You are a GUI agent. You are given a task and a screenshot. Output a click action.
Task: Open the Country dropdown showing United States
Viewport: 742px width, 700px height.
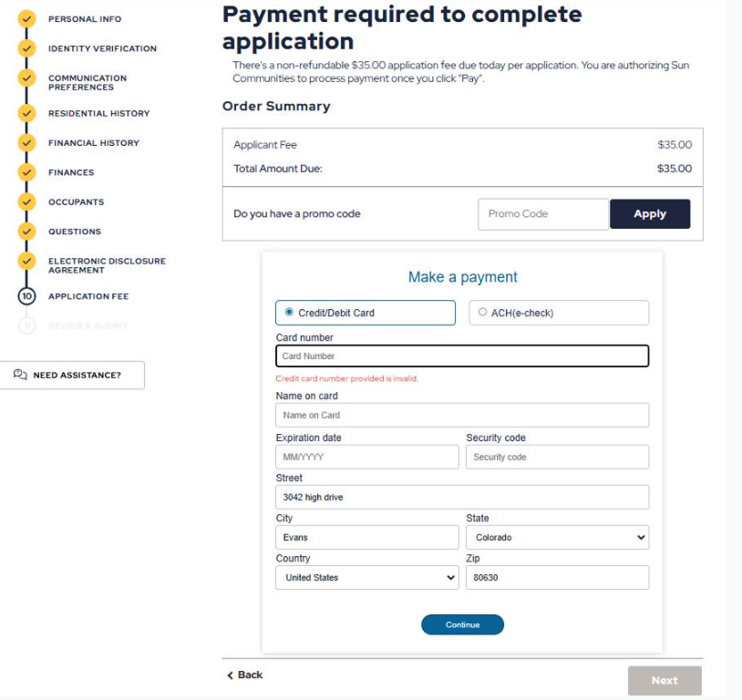(x=367, y=578)
